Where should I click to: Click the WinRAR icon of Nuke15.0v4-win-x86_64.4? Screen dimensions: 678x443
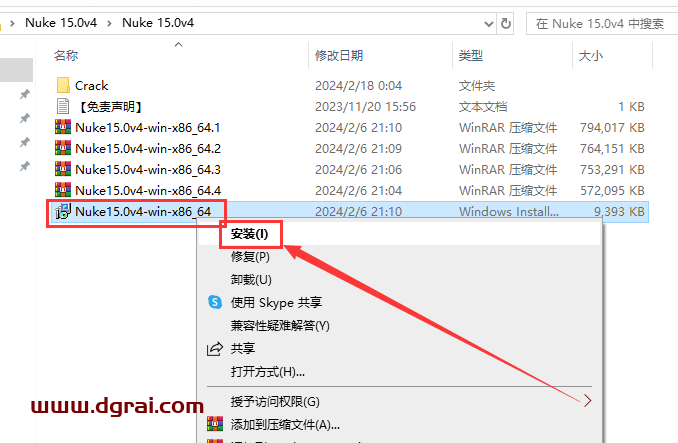pos(63,190)
